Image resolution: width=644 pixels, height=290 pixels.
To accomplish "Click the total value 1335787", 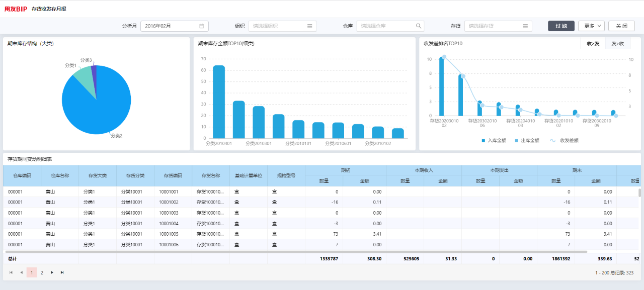I will (x=329, y=258).
